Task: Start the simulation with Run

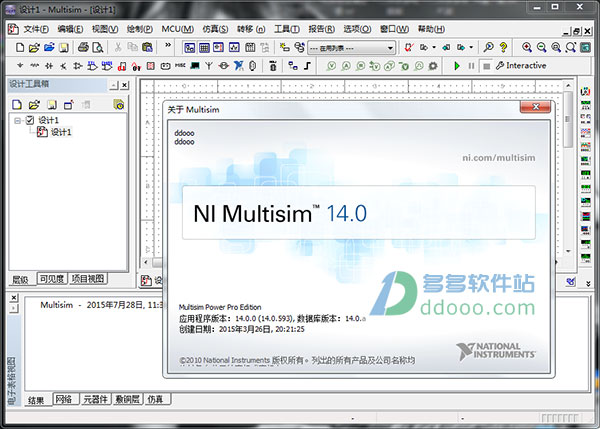Action: tap(457, 66)
